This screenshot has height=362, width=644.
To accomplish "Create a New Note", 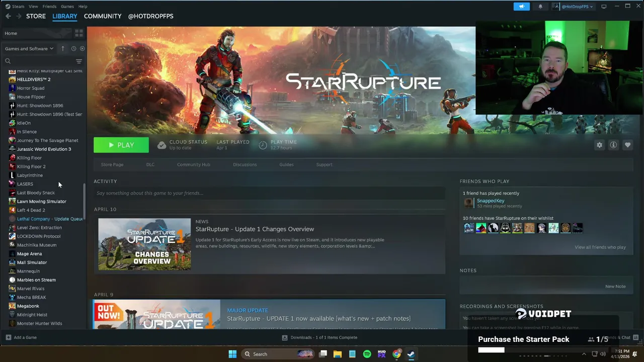I will (x=615, y=286).
